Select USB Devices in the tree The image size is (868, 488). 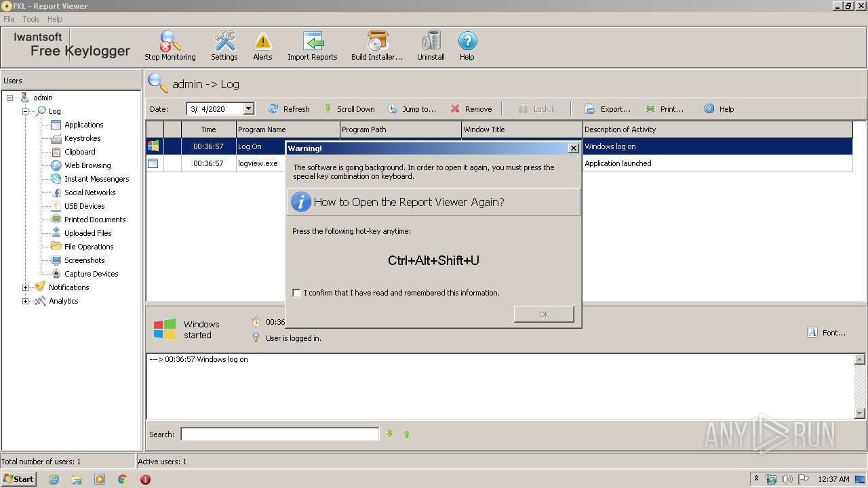[84, 206]
